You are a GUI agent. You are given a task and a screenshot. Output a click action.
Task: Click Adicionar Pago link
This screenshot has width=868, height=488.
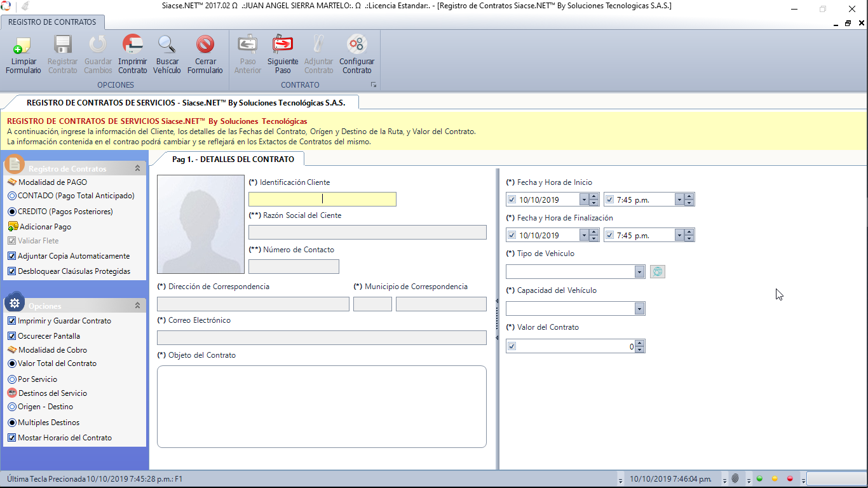45,227
